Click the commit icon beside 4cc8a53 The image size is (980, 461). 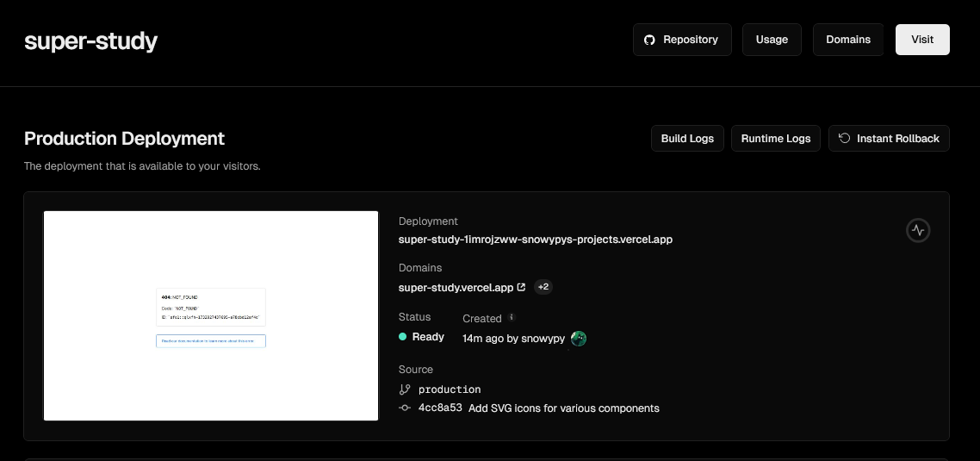[405, 408]
